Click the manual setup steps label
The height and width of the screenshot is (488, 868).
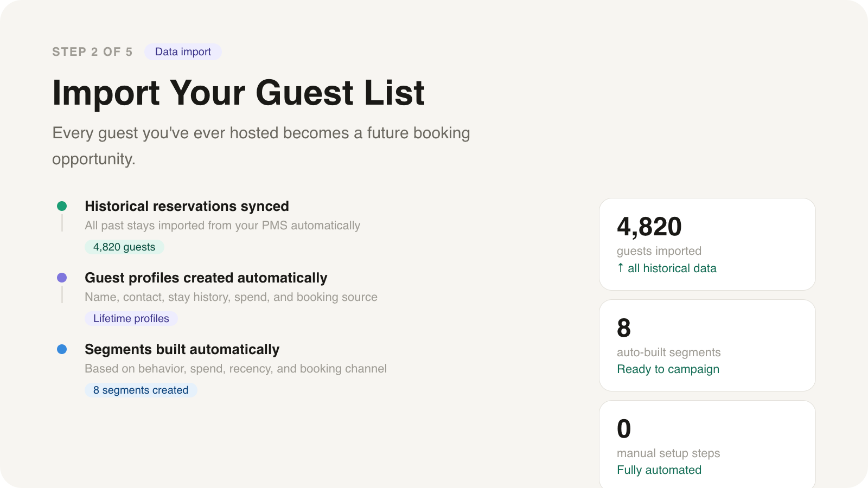click(x=668, y=453)
